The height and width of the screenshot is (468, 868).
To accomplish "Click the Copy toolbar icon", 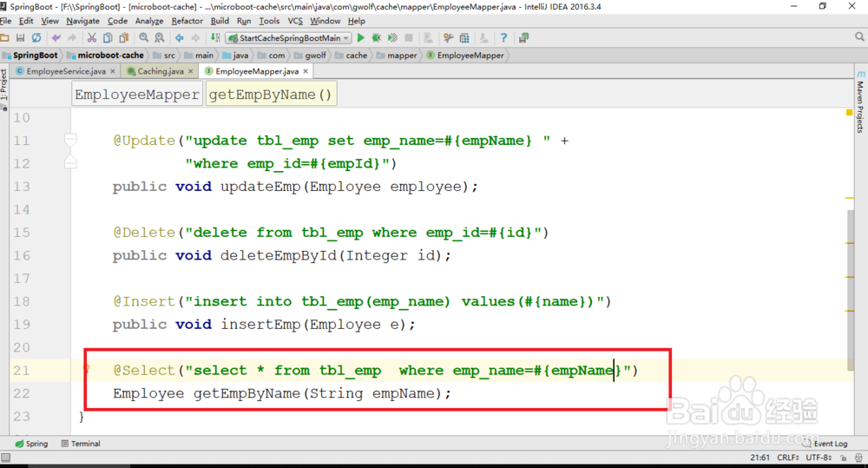I will (x=108, y=37).
